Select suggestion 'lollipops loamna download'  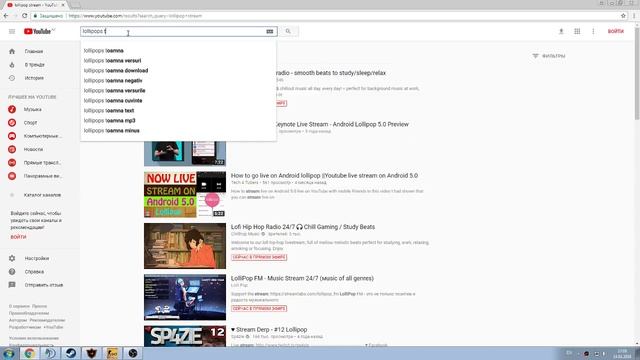(178, 71)
